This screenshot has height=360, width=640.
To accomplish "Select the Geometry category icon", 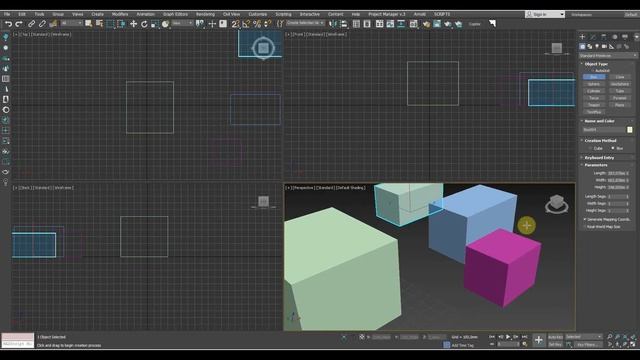I will coord(582,47).
